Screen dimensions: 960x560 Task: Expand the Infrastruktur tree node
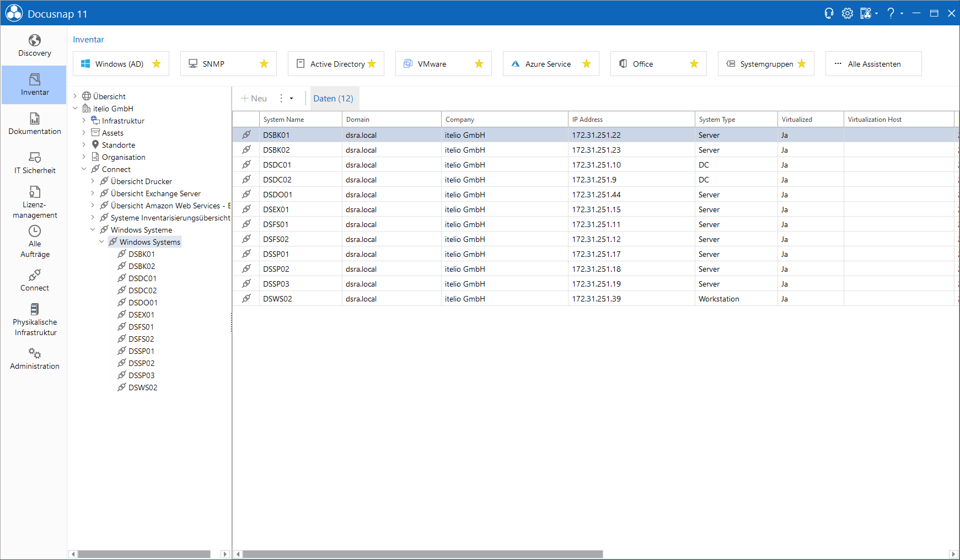coord(84,121)
